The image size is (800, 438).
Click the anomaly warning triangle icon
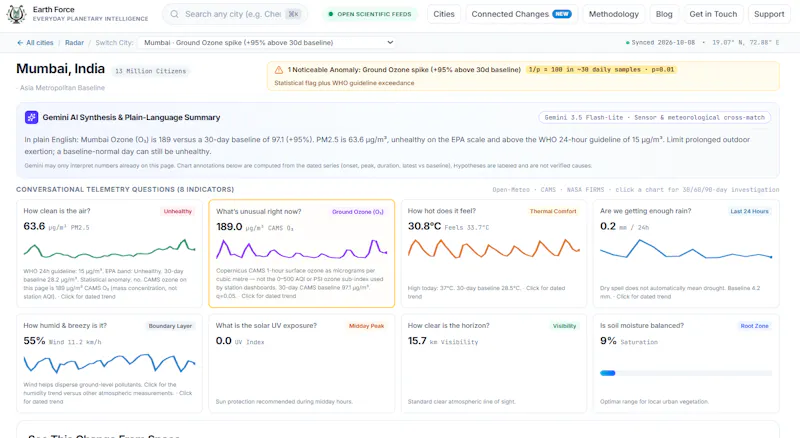coord(279,70)
